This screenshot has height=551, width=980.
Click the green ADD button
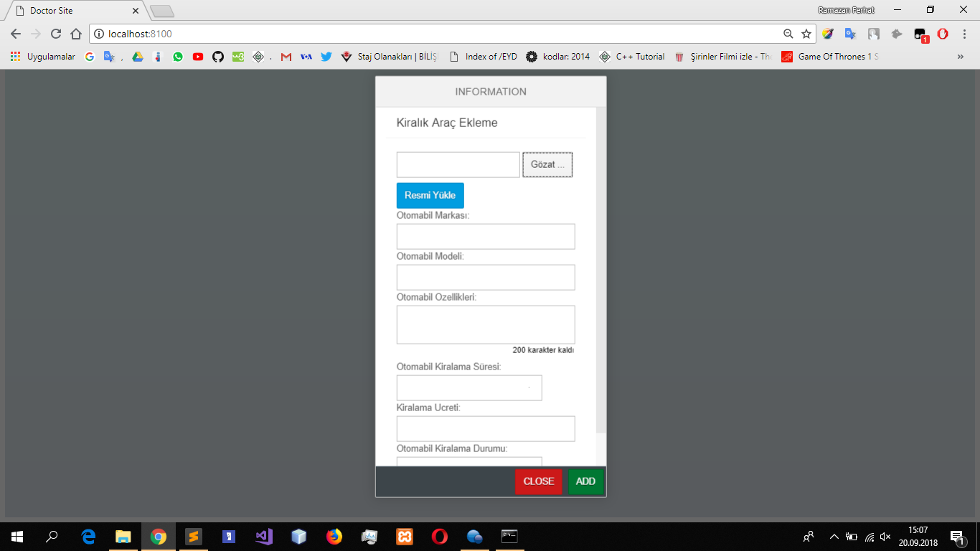(585, 481)
